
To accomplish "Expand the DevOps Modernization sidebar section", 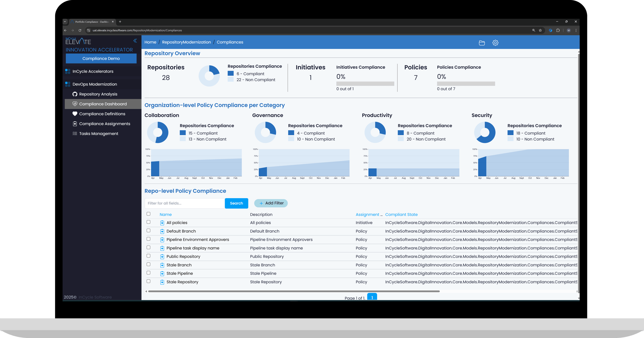I will point(94,84).
